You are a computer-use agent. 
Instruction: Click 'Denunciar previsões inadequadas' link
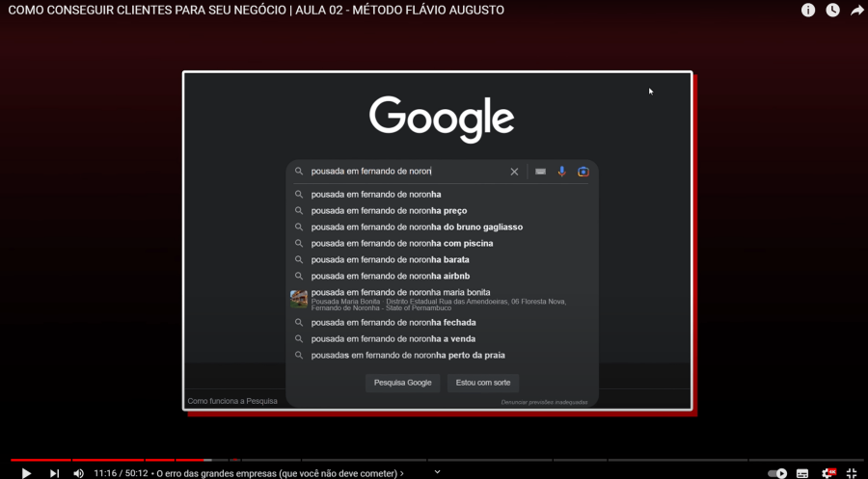[x=544, y=402]
